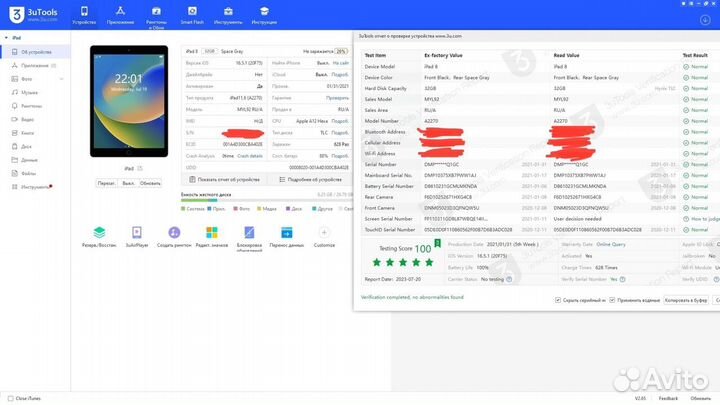Select Приложения in left sidebar
This screenshot has height=405, width=720.
[35, 66]
